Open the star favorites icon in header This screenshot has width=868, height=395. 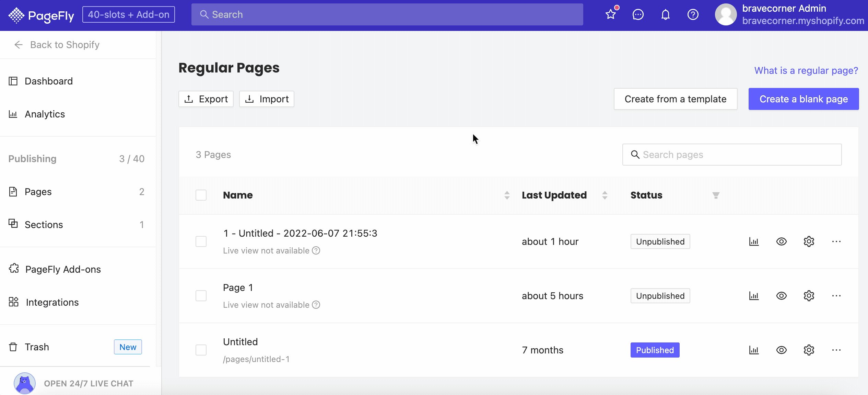pyautogui.click(x=611, y=14)
